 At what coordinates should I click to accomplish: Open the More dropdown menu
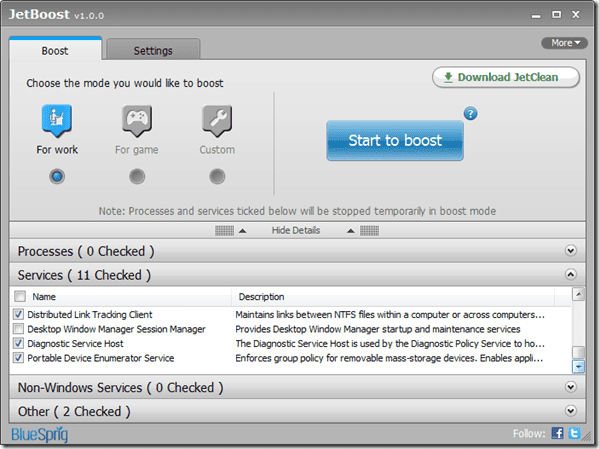[565, 43]
